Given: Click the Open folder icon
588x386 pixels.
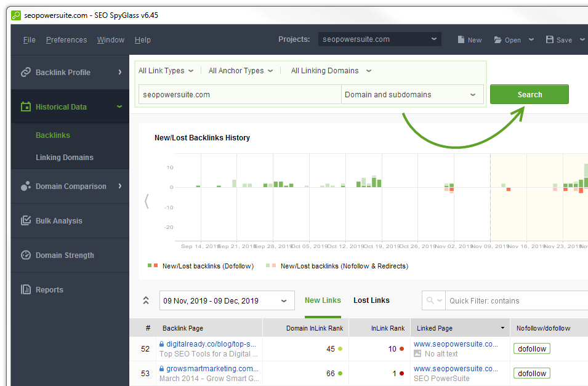Looking at the screenshot, I should (x=497, y=40).
